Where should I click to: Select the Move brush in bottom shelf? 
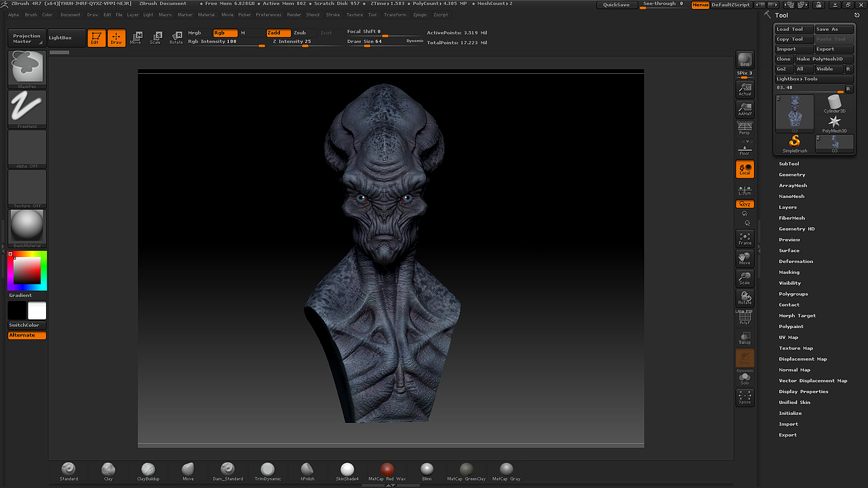coord(188,472)
